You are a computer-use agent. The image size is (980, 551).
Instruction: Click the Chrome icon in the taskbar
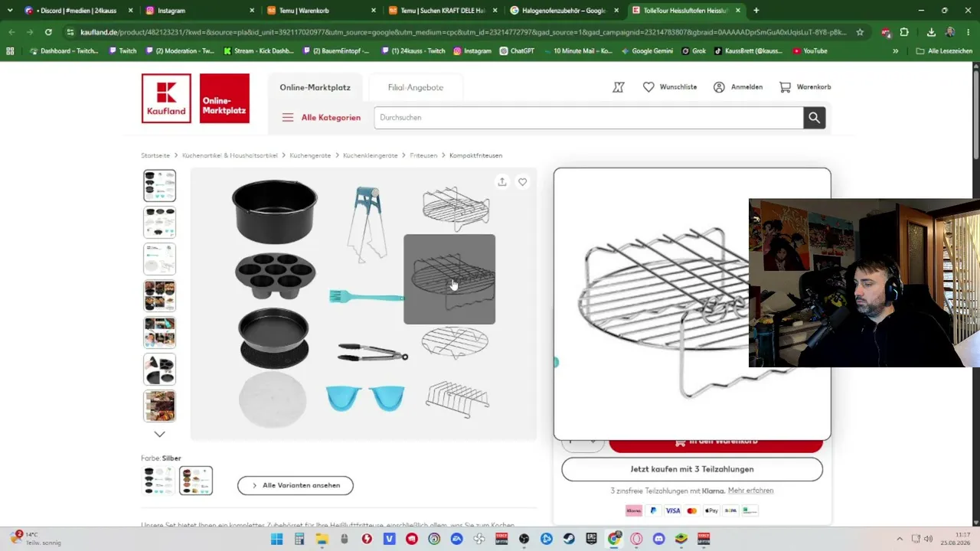tap(614, 539)
